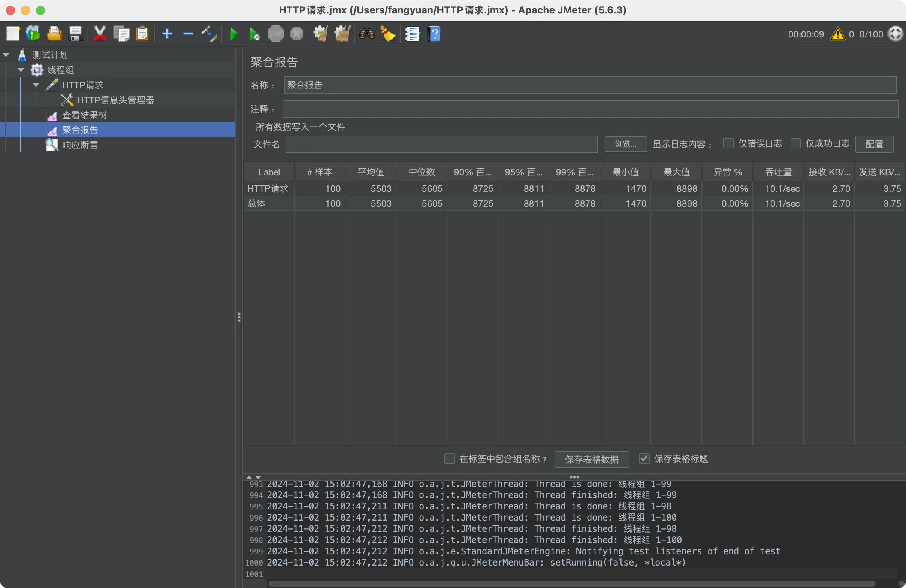Create a new test plan via toolbar

[x=13, y=34]
